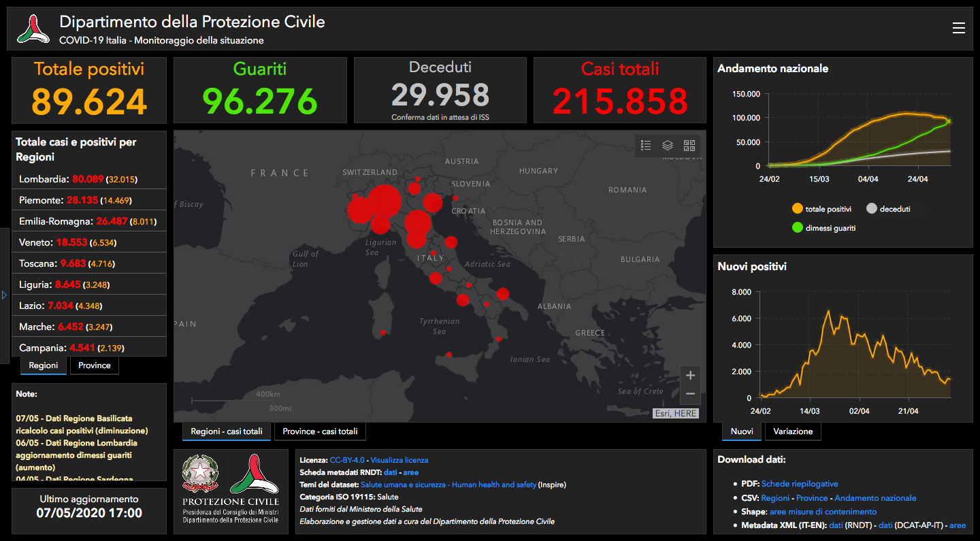Click the largest red bubble over Lombardia

(x=385, y=201)
